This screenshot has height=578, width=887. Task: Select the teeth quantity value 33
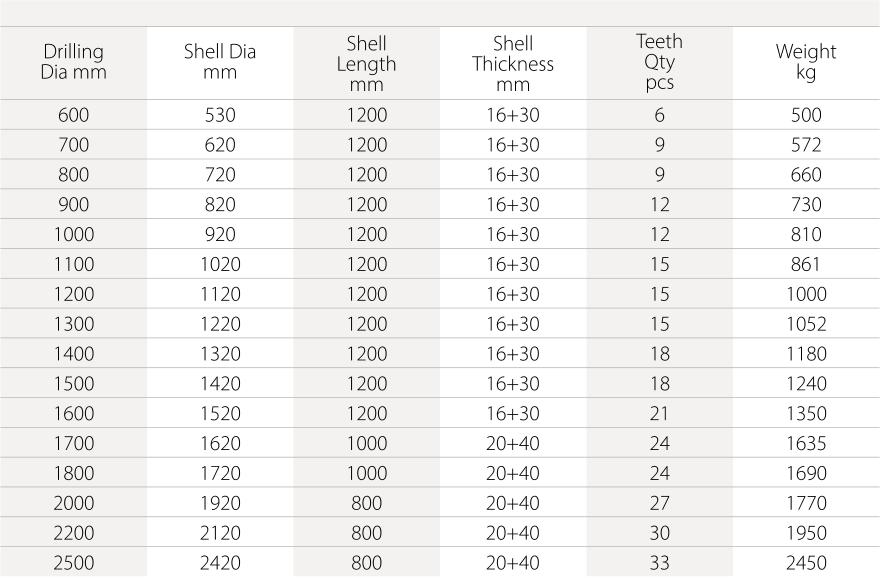660,563
